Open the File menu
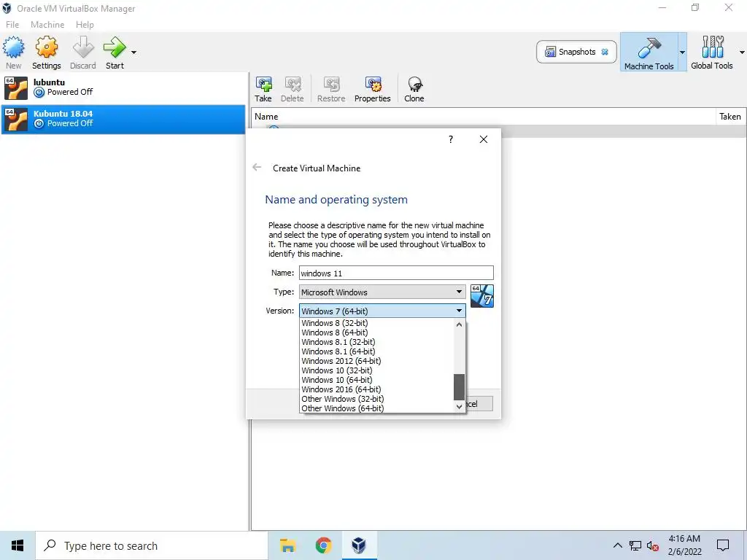This screenshot has height=560, width=747. click(12, 24)
